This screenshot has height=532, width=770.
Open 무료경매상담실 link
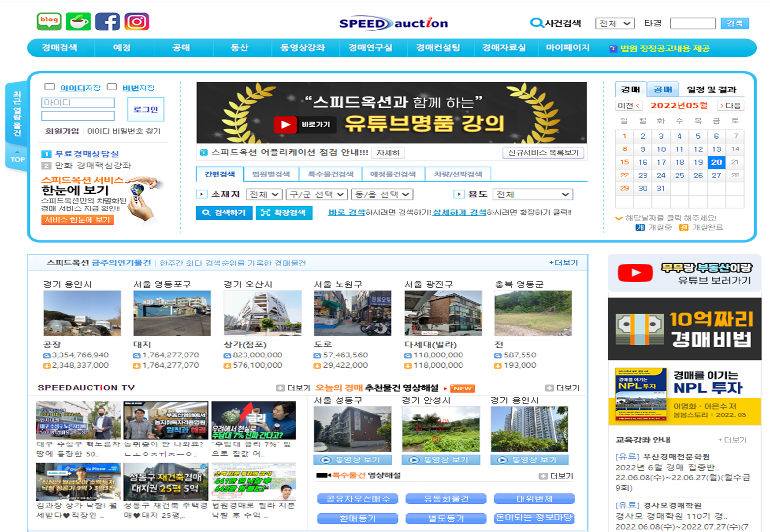click(x=87, y=154)
